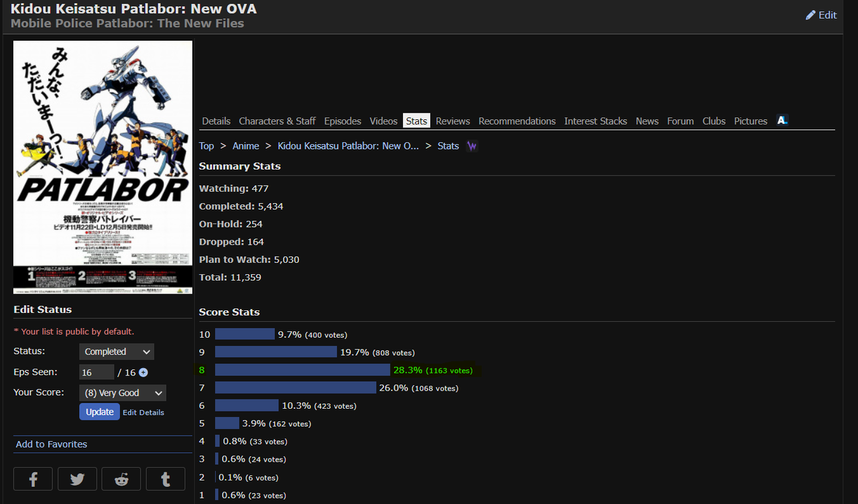The width and height of the screenshot is (858, 504).
Task: Click the score 9 bar
Action: [275, 352]
